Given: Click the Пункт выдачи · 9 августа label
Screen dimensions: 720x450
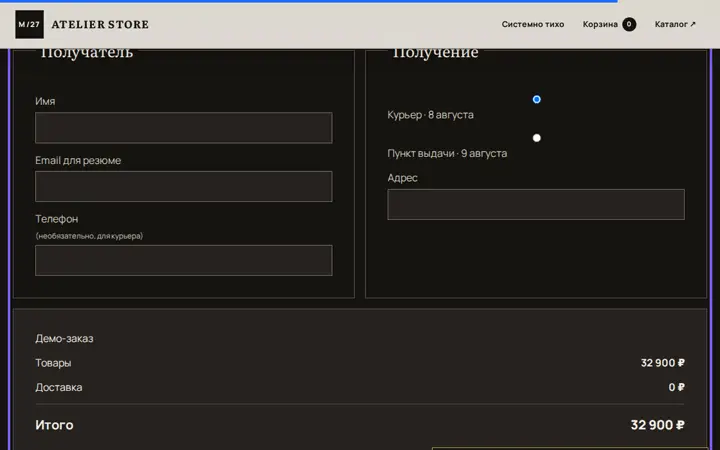Looking at the screenshot, I should pos(447,153).
